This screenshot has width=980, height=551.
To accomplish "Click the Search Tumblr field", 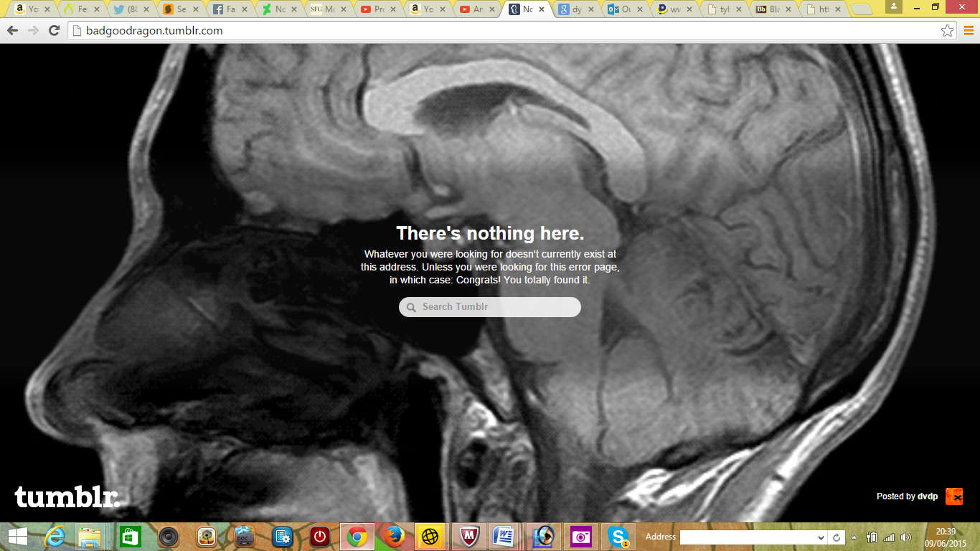I will 490,307.
